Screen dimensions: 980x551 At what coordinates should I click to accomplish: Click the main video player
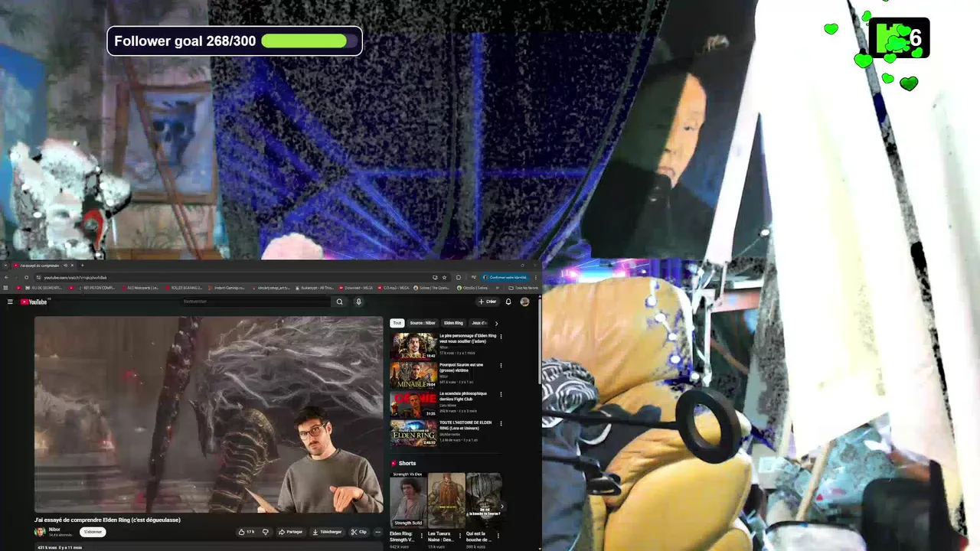pos(208,415)
